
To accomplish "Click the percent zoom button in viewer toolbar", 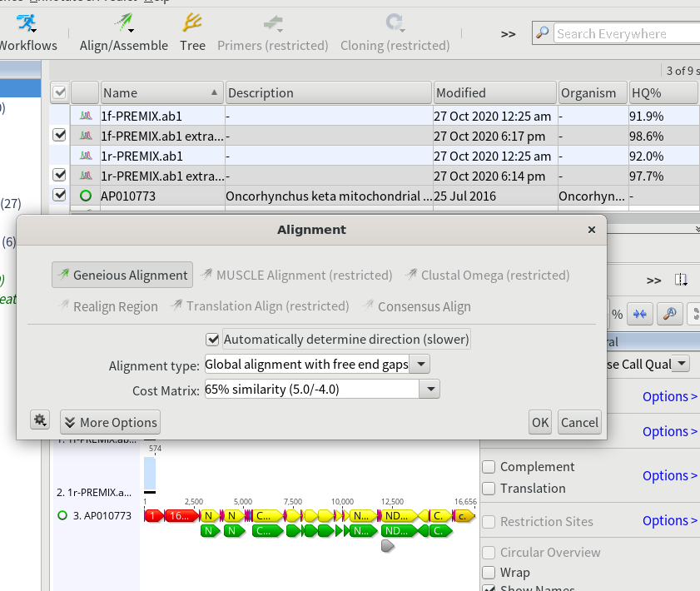I will pos(617,315).
